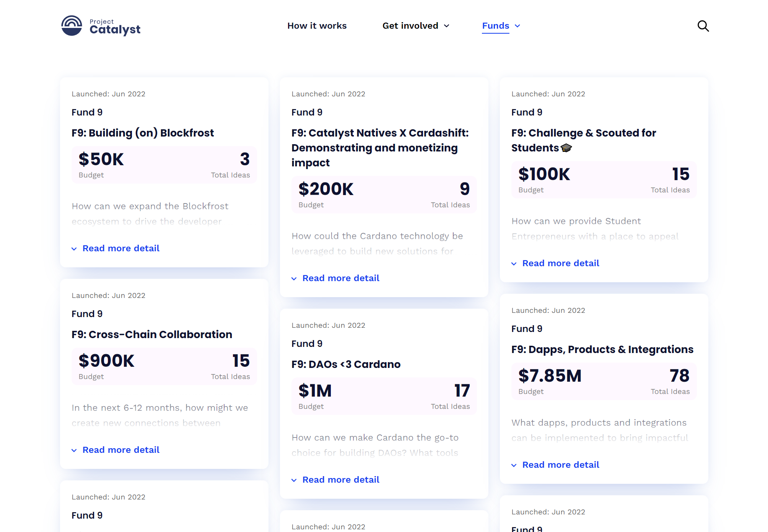The height and width of the screenshot is (532, 768).
Task: Select the F9: Dapps, Products & Integrations title
Action: 602,349
